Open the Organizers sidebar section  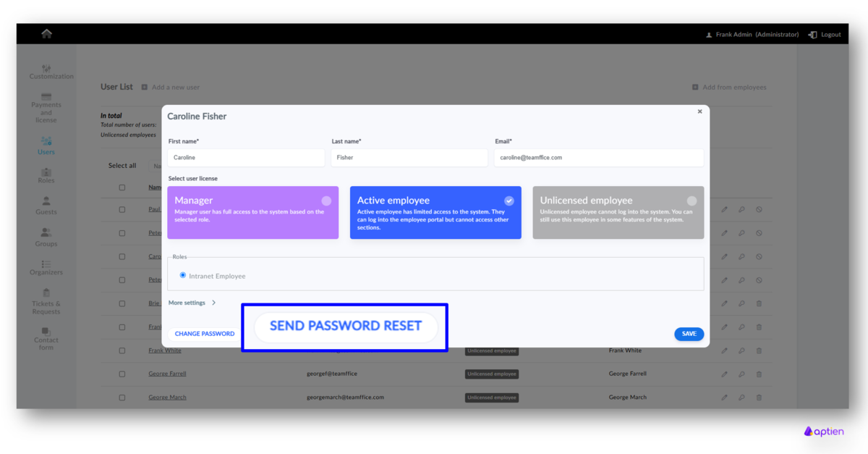(46, 268)
